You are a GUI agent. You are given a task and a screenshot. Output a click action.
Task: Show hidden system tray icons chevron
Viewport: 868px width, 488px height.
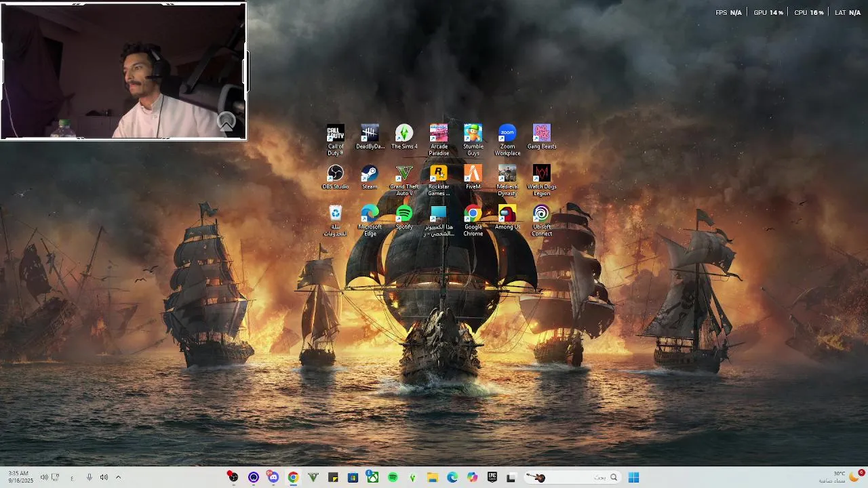click(118, 477)
